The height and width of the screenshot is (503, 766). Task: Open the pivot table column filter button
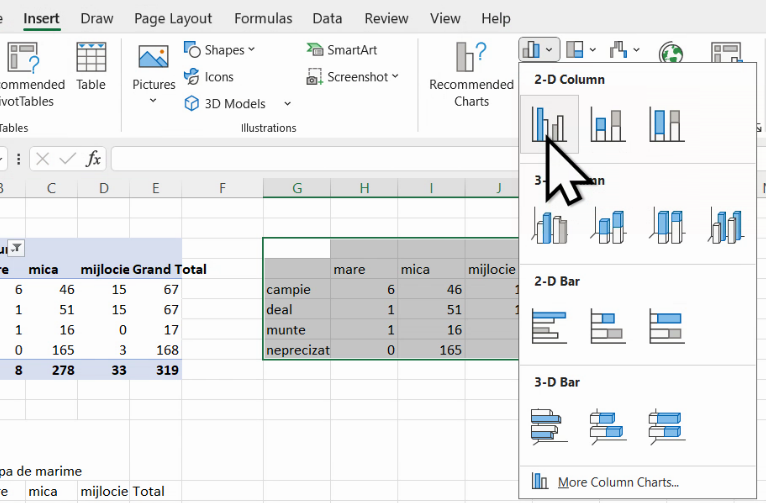click(x=17, y=248)
